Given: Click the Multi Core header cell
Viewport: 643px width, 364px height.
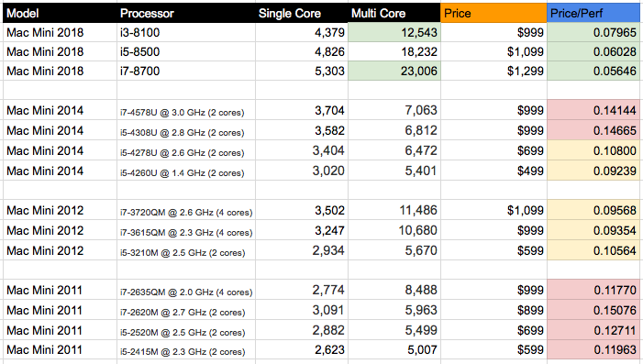Looking at the screenshot, I should [394, 13].
